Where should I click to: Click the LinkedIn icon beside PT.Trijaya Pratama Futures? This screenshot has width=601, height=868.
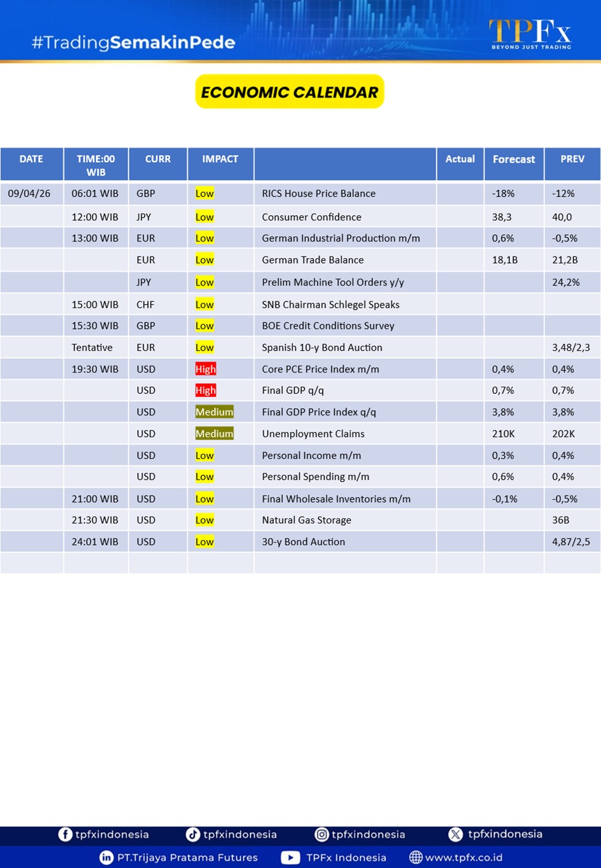click(107, 858)
